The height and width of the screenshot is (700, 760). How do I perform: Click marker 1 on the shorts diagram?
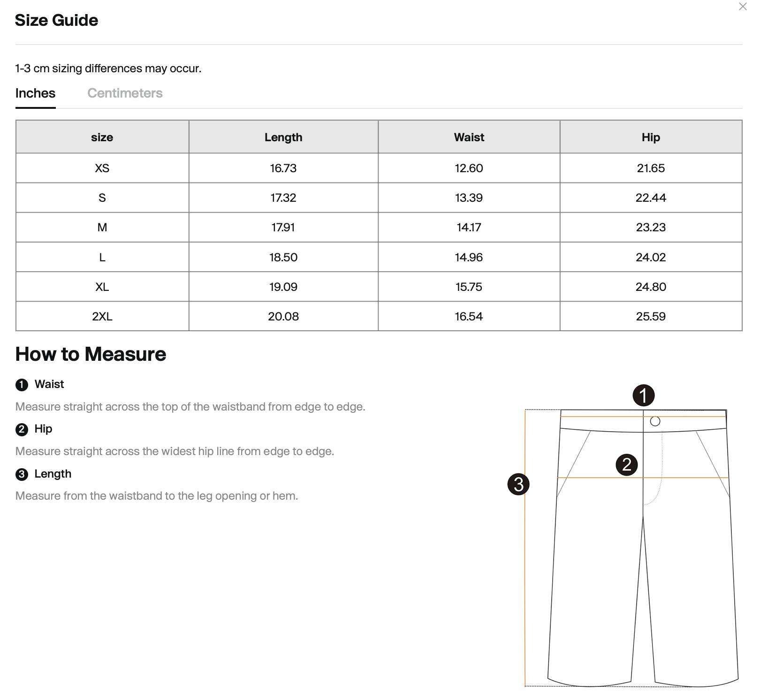643,396
